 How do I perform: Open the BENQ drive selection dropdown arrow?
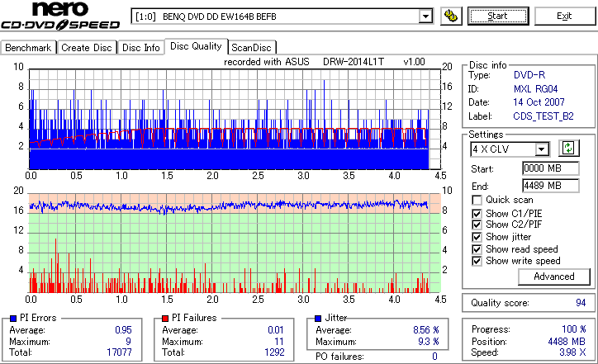[x=425, y=17]
